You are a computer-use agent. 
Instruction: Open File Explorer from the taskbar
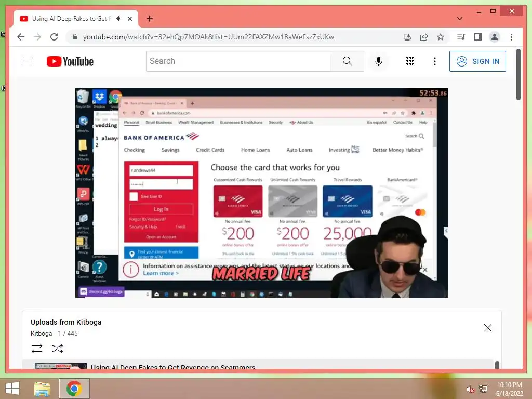point(42,389)
